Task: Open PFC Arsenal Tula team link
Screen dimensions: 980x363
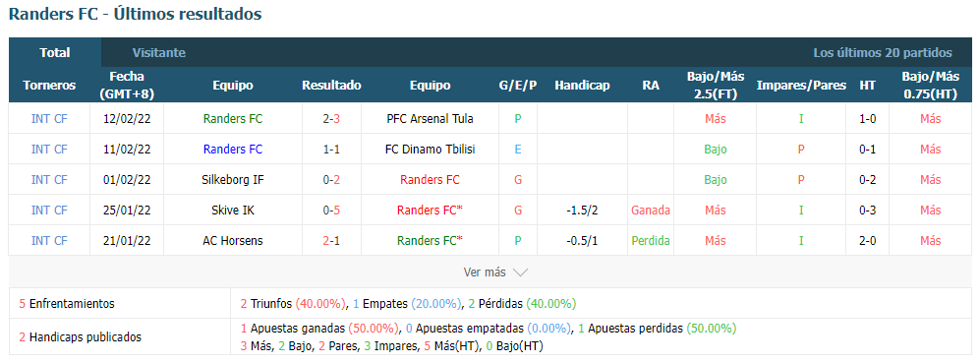Action: tap(430, 118)
